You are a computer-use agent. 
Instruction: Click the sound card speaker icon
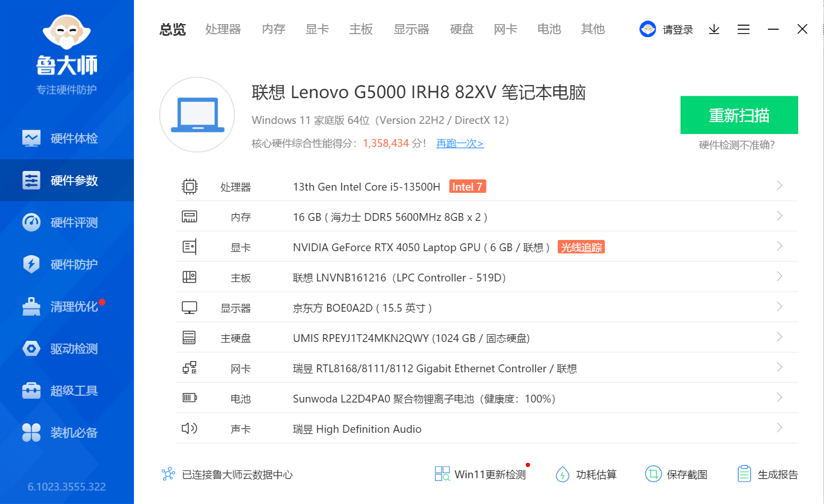[x=189, y=428]
